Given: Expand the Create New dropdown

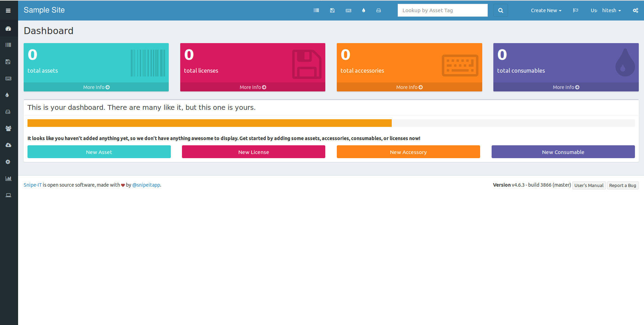Looking at the screenshot, I should pos(546,10).
